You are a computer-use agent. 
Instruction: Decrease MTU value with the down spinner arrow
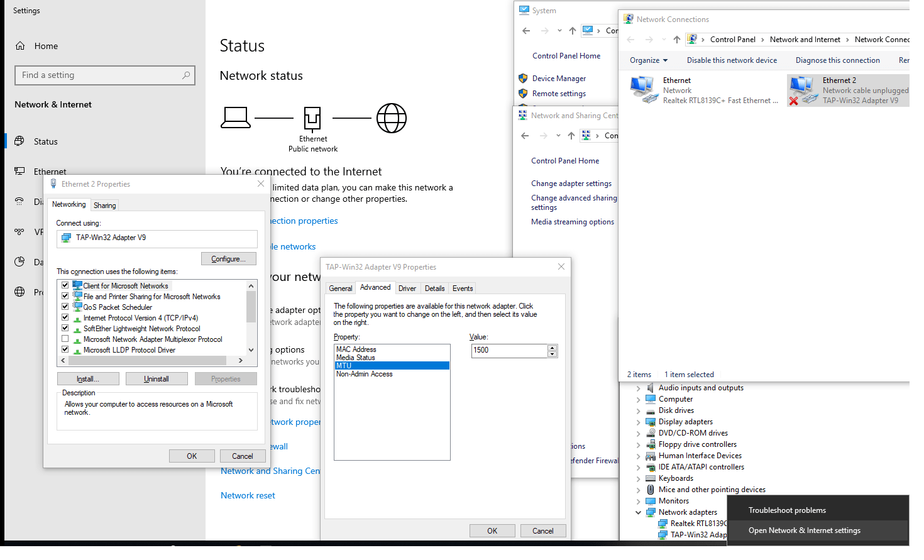click(553, 354)
